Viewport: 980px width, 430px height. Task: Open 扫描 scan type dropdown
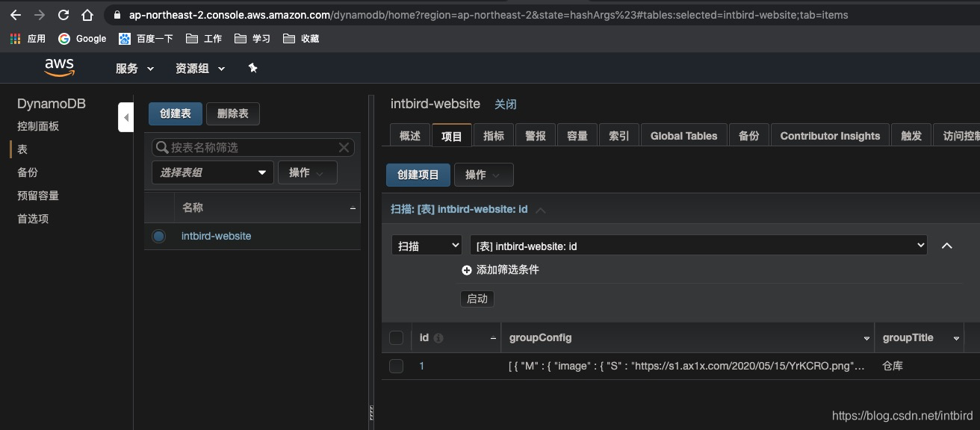click(427, 246)
